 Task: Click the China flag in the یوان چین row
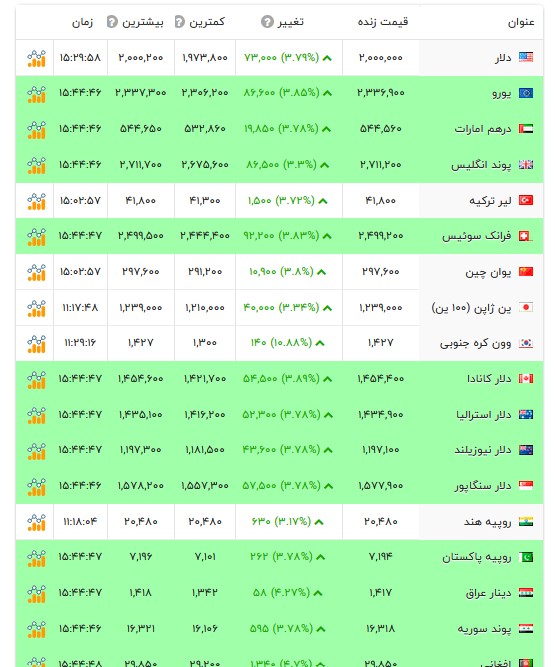(x=526, y=271)
